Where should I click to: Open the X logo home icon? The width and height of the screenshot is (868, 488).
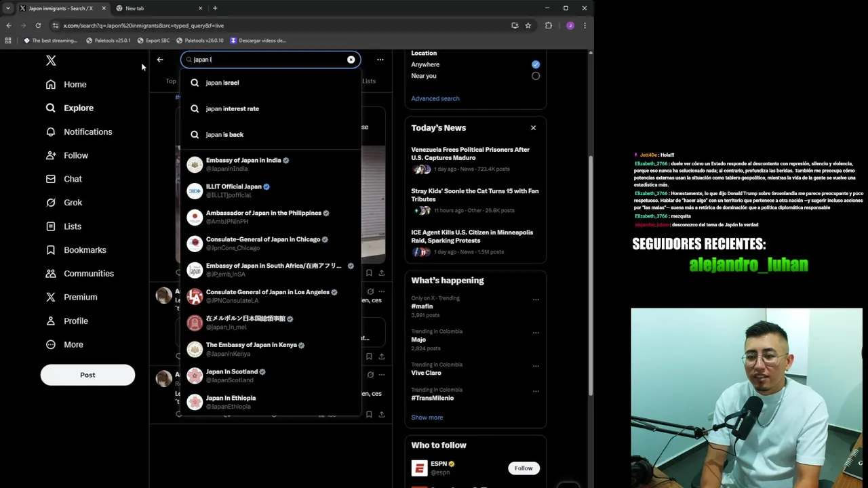[51, 60]
